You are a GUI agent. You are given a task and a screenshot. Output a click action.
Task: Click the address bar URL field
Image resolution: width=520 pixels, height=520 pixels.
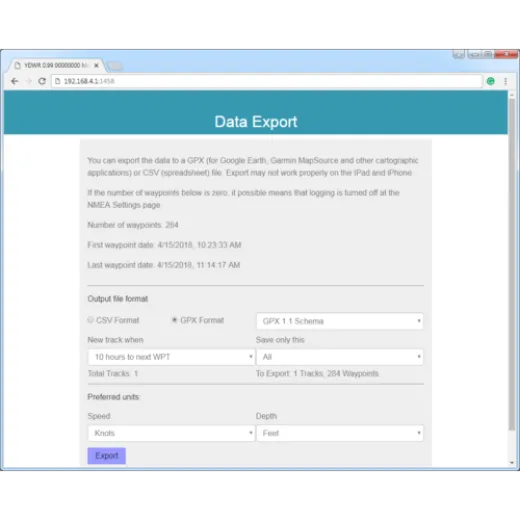pos(267,81)
